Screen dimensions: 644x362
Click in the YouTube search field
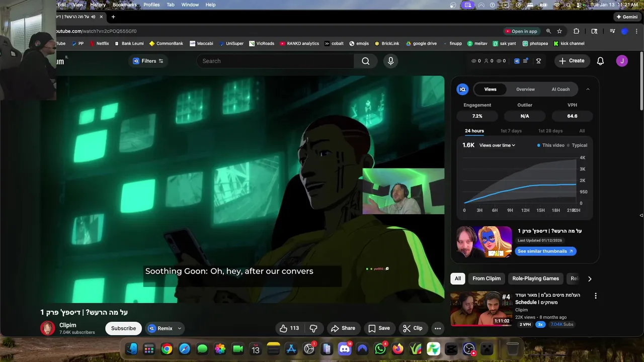(275, 61)
